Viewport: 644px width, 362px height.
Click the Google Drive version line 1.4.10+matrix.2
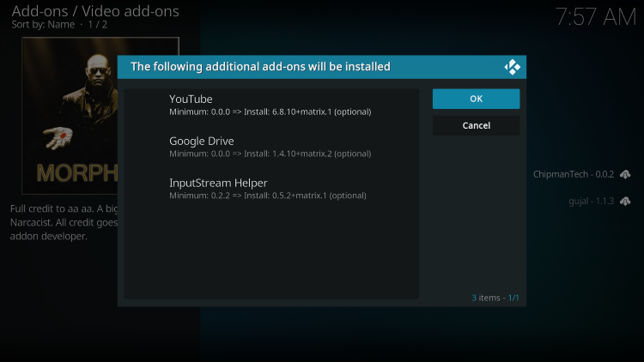(x=270, y=154)
